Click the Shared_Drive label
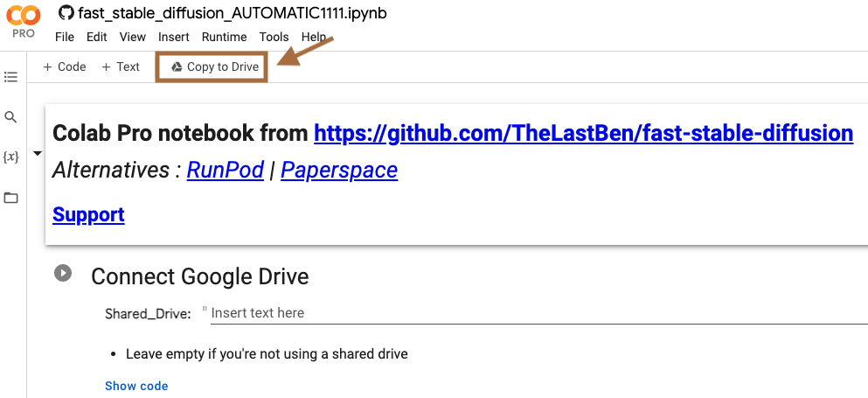The width and height of the screenshot is (868, 398). click(148, 314)
